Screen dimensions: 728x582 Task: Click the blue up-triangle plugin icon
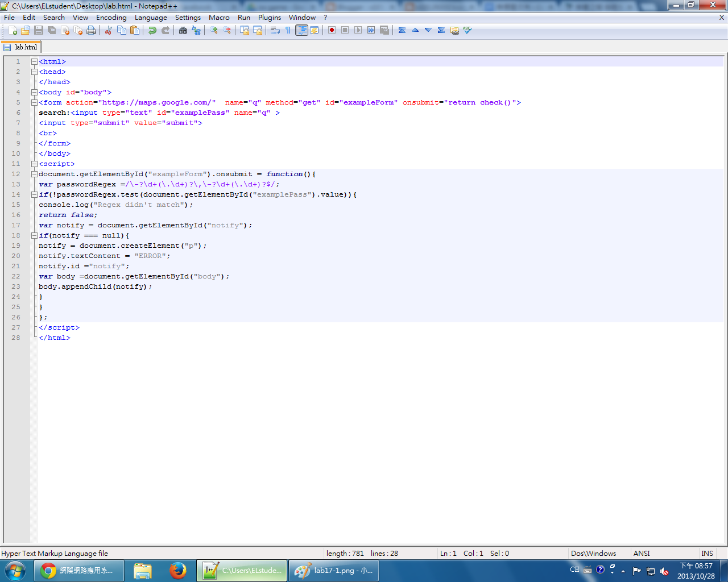[415, 30]
